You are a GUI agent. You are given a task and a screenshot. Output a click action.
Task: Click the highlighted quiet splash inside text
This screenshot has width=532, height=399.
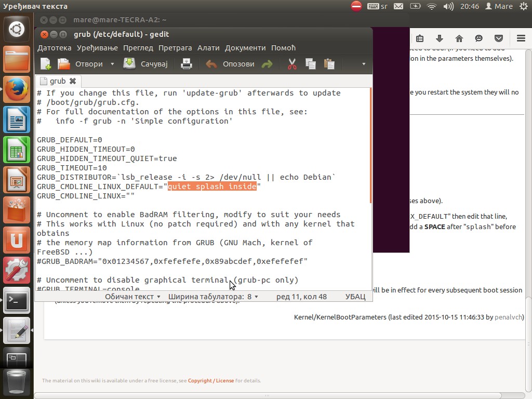click(x=212, y=187)
